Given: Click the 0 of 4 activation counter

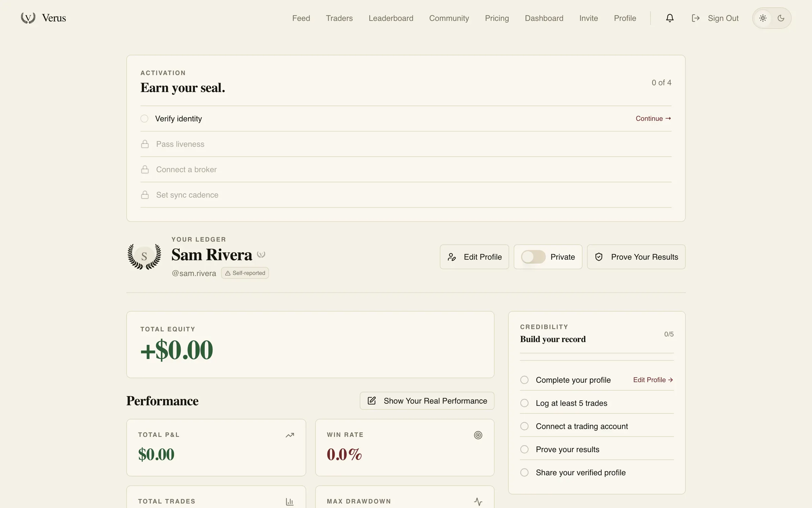Looking at the screenshot, I should 661,83.
